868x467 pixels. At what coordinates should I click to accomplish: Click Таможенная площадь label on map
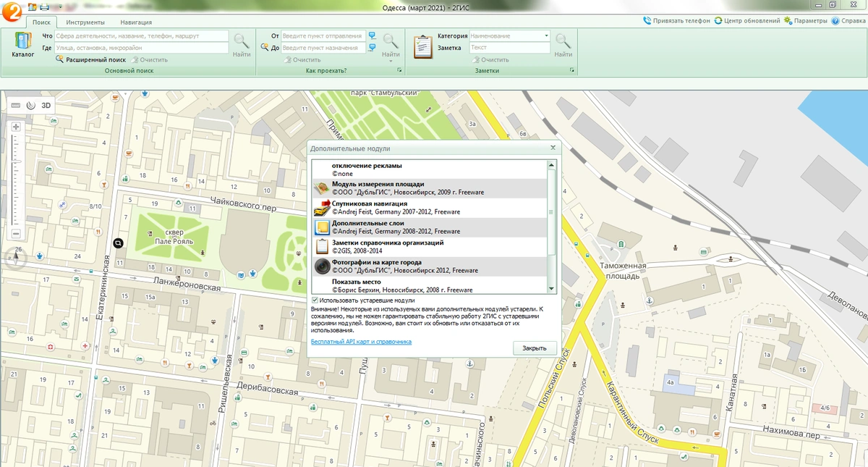pos(624,270)
